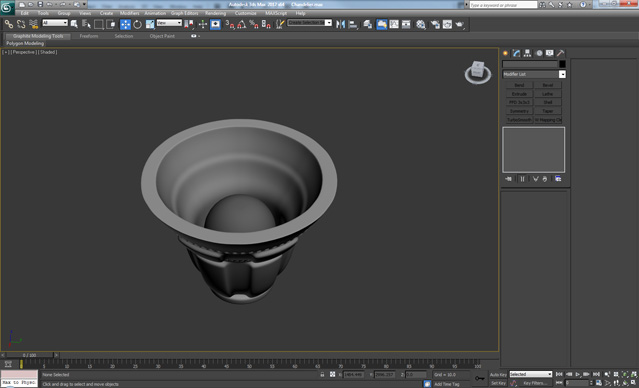
Task: Open the Curve Editor icon
Action: click(394, 24)
